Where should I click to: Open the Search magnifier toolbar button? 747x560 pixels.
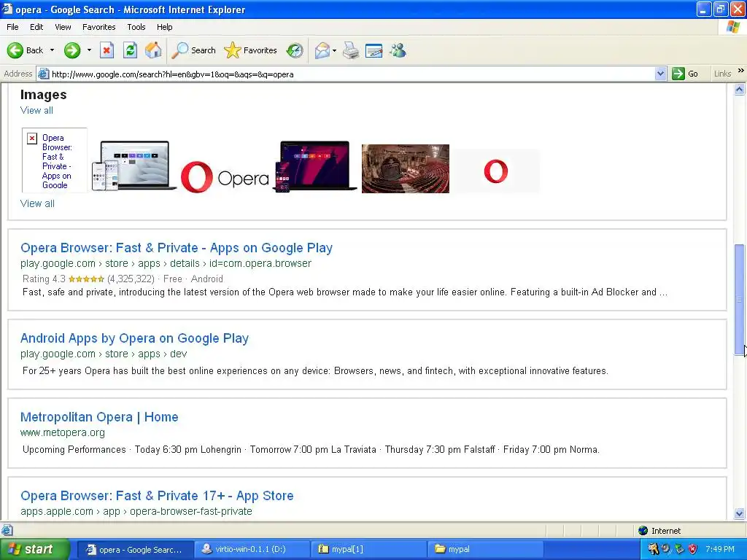[194, 50]
